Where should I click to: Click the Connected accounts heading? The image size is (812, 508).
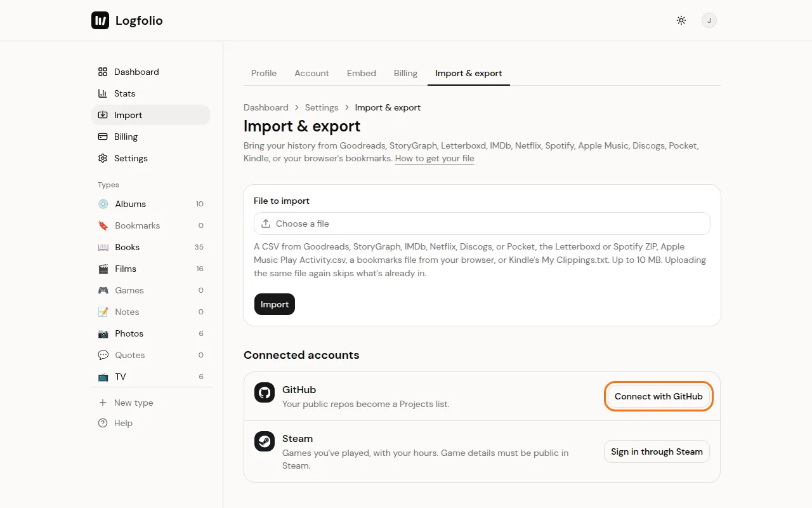301,355
